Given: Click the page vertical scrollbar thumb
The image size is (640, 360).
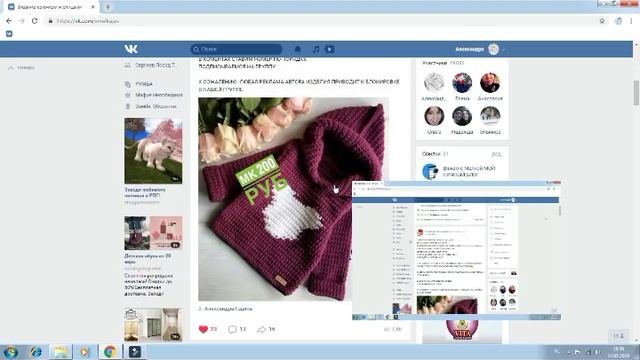Looking at the screenshot, I should (636, 93).
